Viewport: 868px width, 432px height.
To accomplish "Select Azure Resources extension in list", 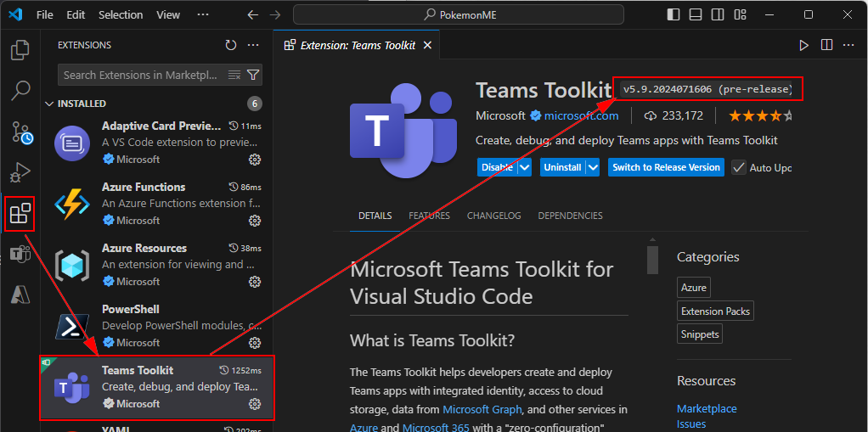I will [157, 265].
